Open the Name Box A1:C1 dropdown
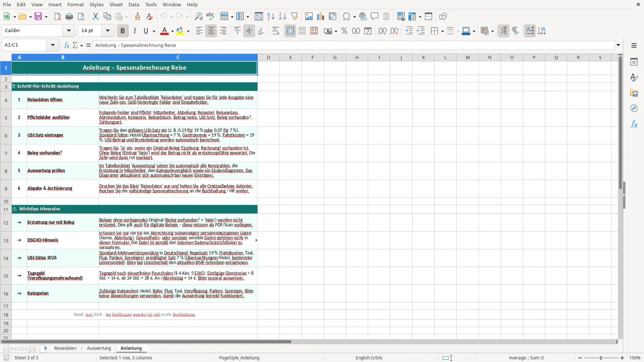Viewport: 644px width, 362px height. 53,46
